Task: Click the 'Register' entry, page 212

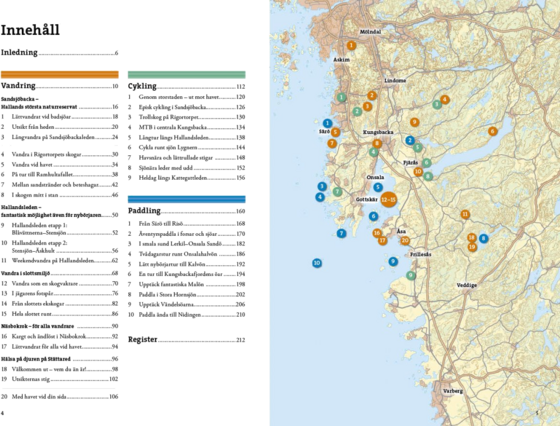Action: [186, 340]
